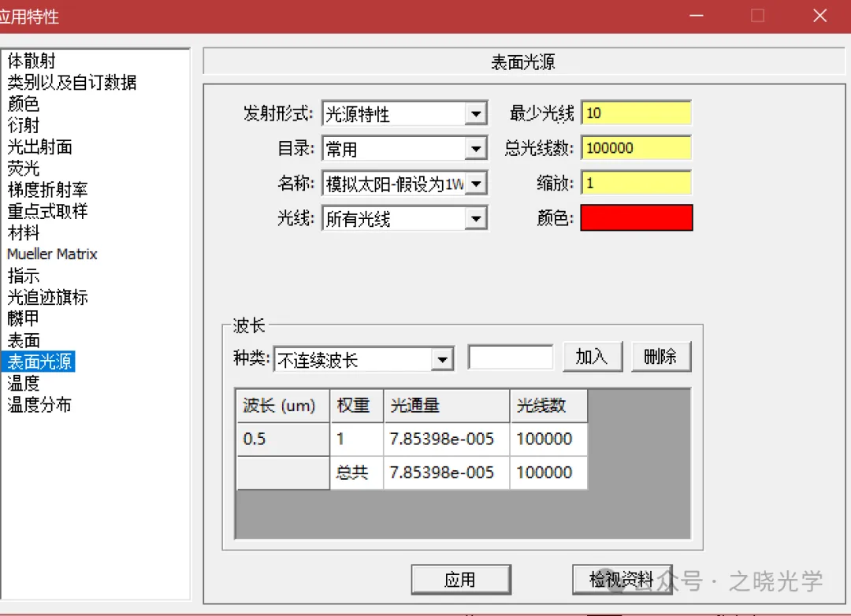Click the empty wavelength entry box
851x616 pixels.
(x=510, y=358)
